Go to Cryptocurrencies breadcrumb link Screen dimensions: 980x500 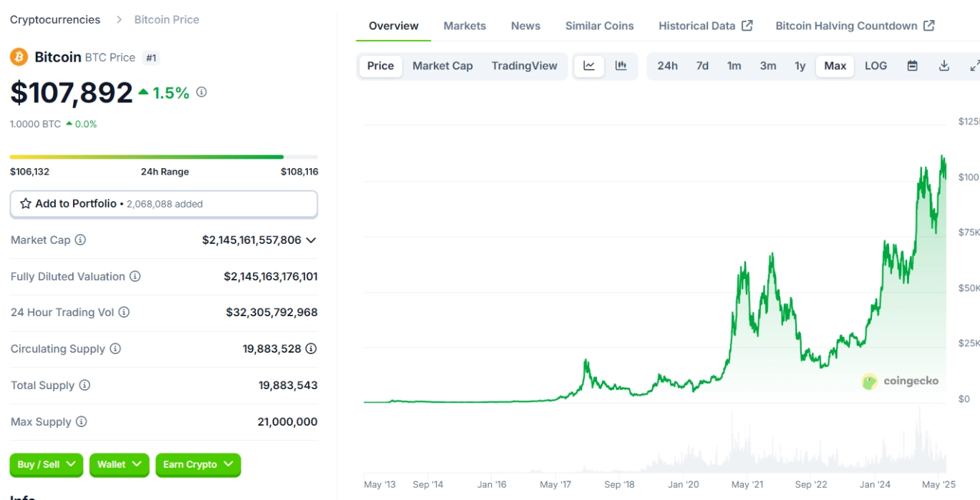pos(55,20)
